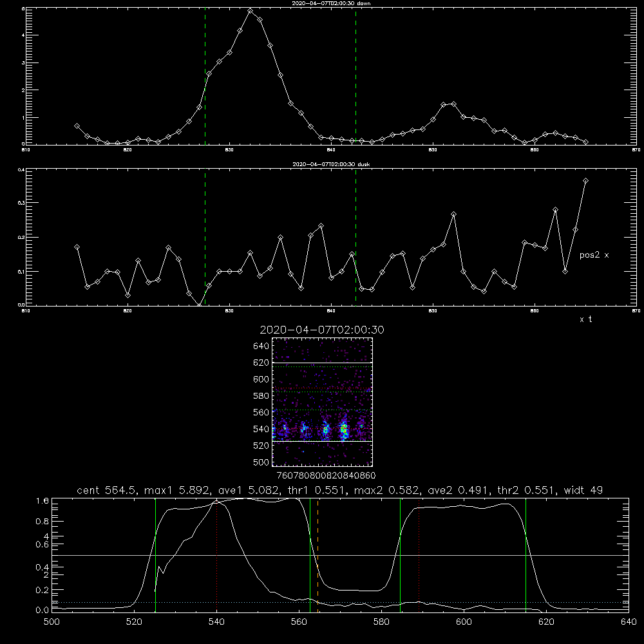Click the 'cent 564.5' value
The height and width of the screenshot is (644, 644).
click(106, 490)
